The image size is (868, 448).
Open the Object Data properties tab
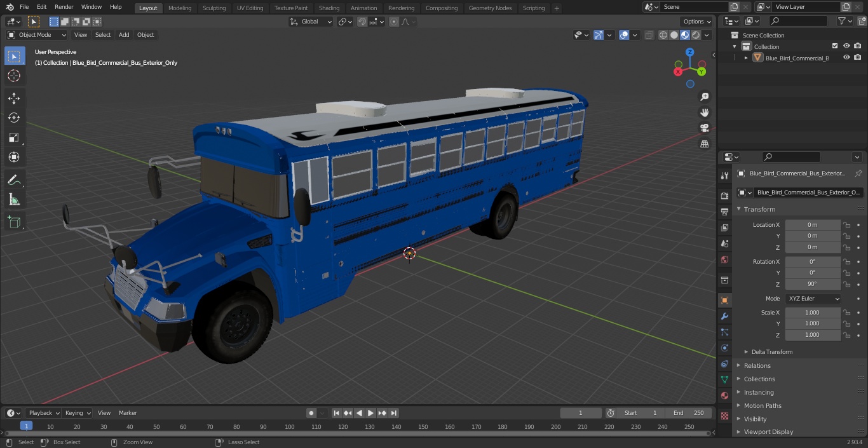tap(724, 379)
